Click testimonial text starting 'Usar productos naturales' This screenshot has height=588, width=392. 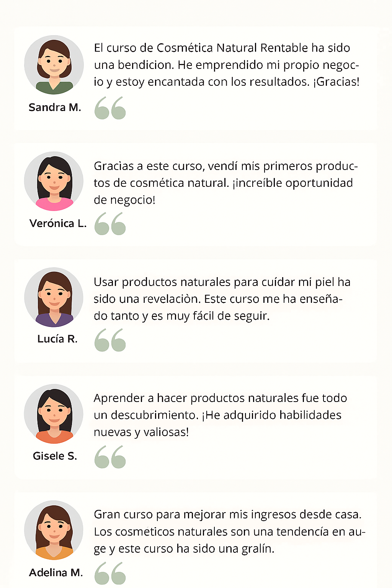[x=222, y=299]
